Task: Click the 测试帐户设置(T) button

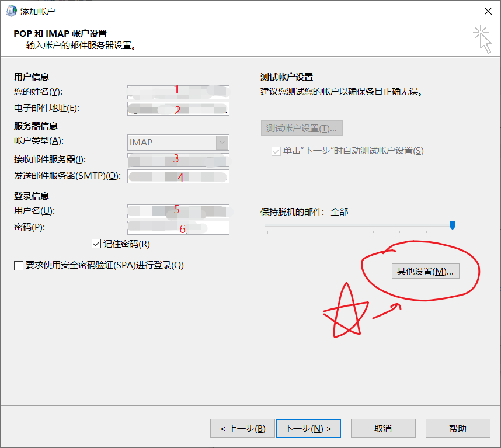Action: pyautogui.click(x=301, y=127)
